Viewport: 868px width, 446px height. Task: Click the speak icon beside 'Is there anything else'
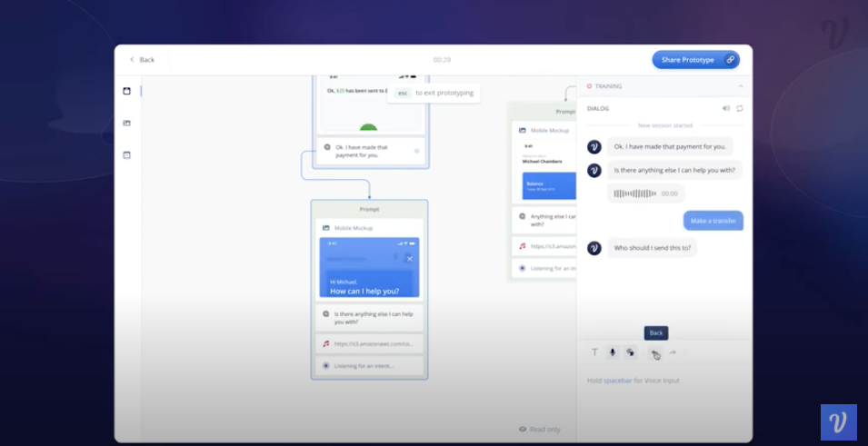pyautogui.click(x=325, y=313)
